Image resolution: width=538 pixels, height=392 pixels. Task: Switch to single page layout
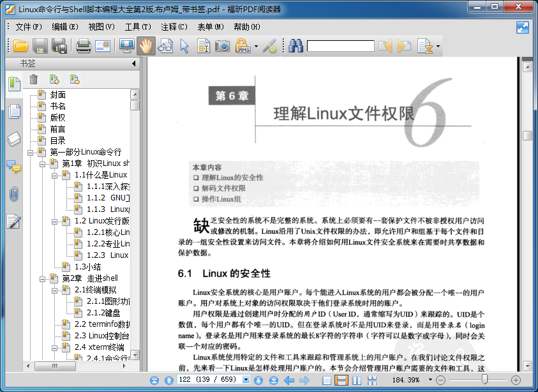click(x=327, y=380)
